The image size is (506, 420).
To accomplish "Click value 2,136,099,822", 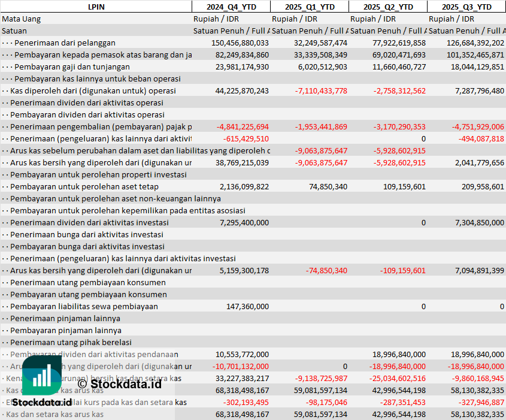I will [244, 186].
